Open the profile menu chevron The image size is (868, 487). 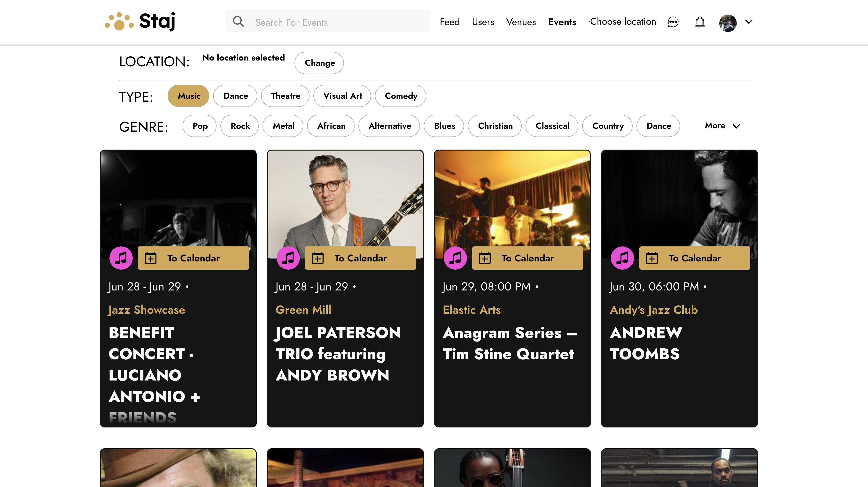[x=749, y=22]
